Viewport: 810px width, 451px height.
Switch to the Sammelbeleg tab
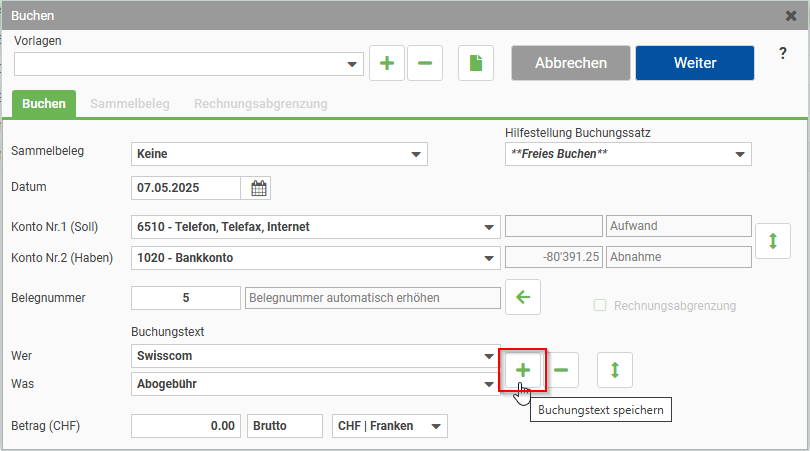(130, 103)
